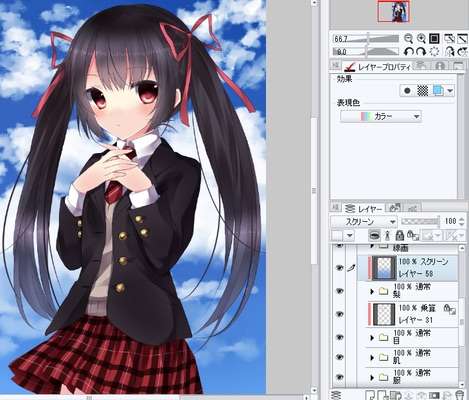The height and width of the screenshot is (400, 469).
Task: Flip canvas horizontally in navigator
Action: 450,52
